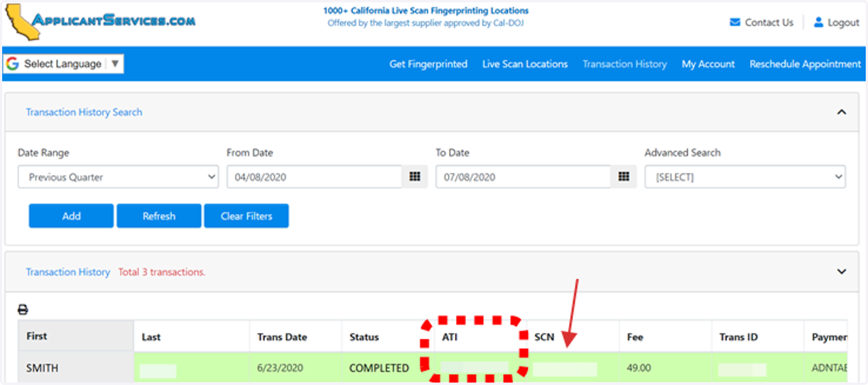Open My Account page

click(708, 64)
